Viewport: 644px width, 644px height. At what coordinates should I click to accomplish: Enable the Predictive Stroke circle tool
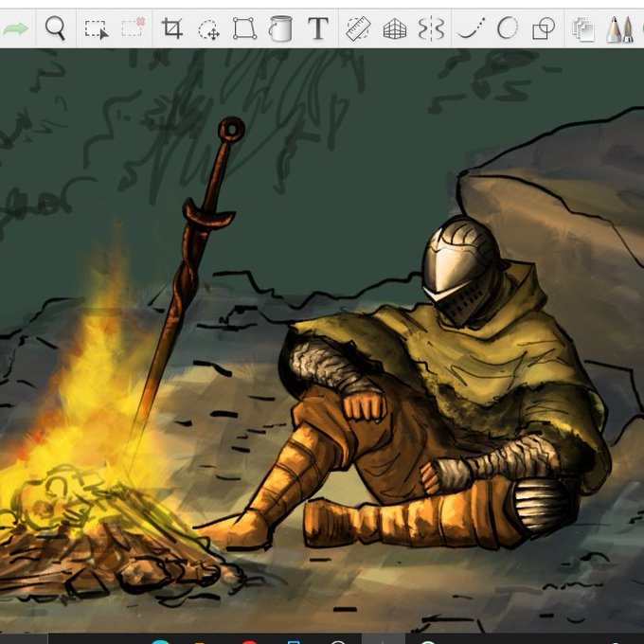click(x=508, y=28)
